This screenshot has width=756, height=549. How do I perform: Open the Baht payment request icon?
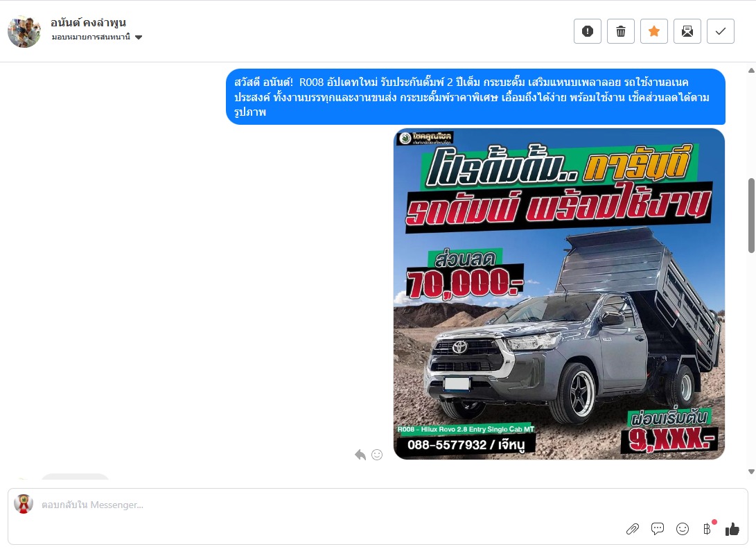coord(707,529)
